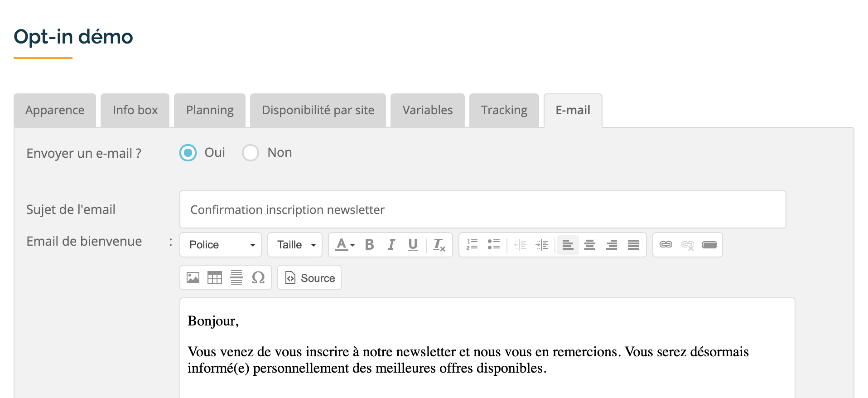Image resolution: width=868 pixels, height=398 pixels.
Task: Insert a special character (omega)
Action: (258, 277)
